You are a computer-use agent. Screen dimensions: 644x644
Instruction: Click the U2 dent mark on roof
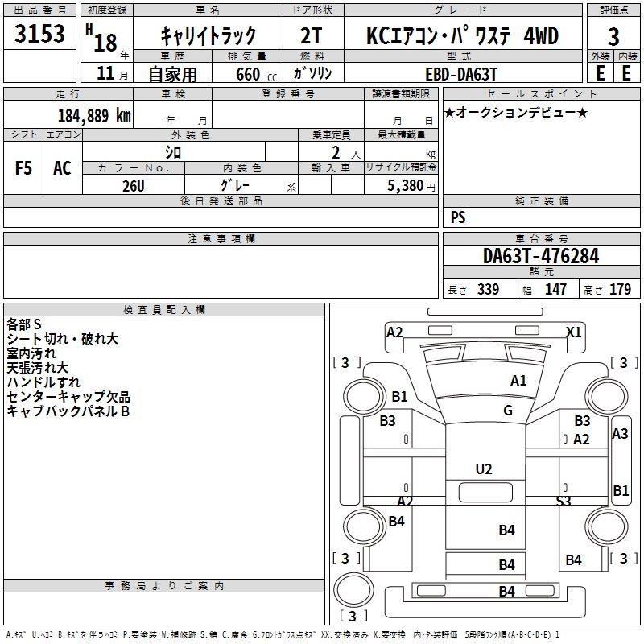click(x=484, y=469)
